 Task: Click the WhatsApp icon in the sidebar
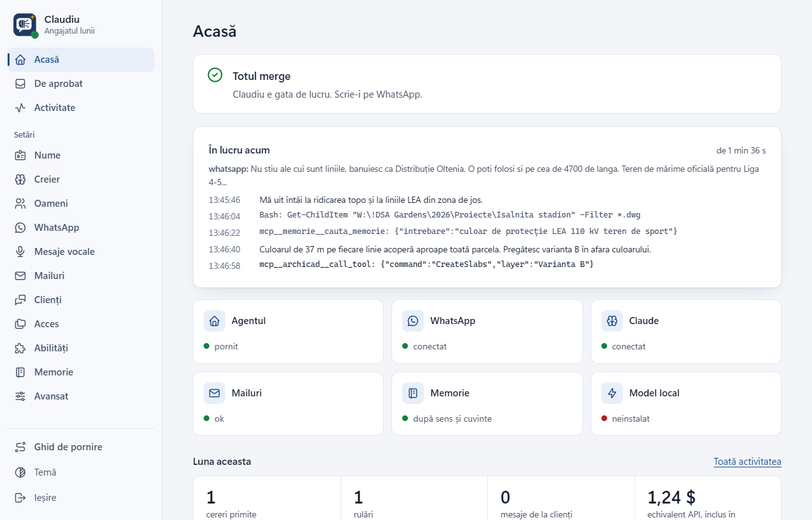click(20, 228)
